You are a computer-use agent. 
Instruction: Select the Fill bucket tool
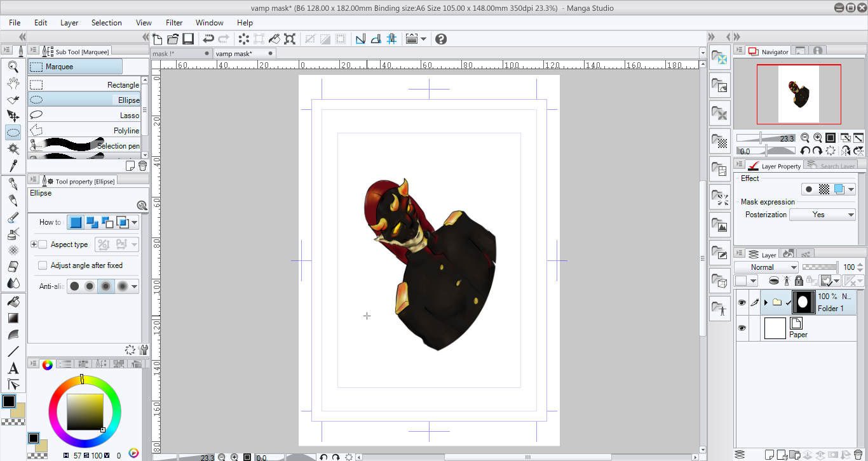[13, 302]
